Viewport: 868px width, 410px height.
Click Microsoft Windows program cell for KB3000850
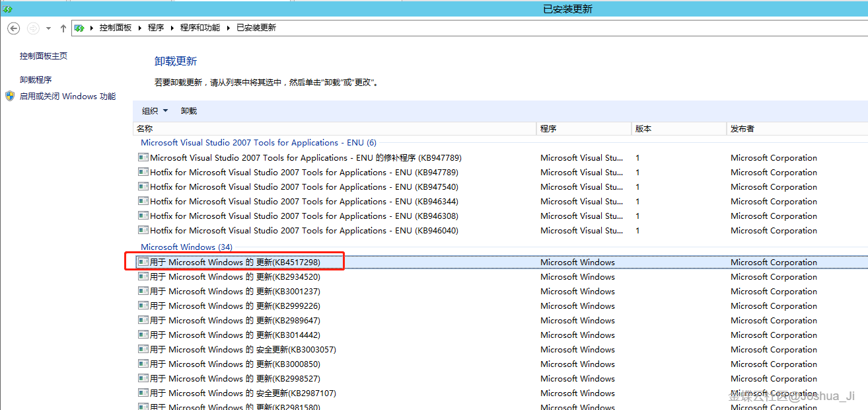(577, 364)
